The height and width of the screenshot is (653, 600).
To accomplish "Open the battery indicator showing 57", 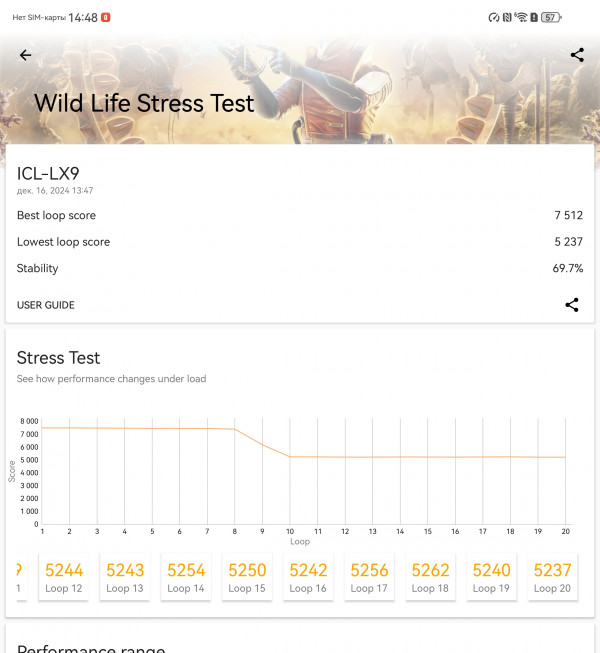I will (x=551, y=17).
